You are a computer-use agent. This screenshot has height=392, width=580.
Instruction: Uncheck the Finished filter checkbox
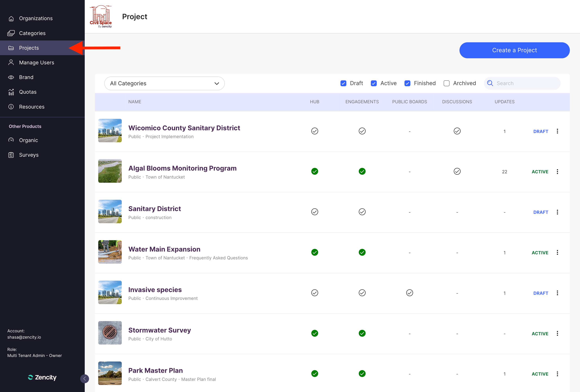coord(407,83)
